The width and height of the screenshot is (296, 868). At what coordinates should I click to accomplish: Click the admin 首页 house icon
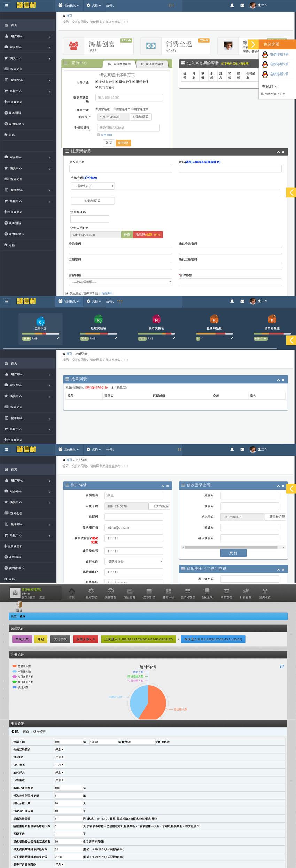[72, 591]
